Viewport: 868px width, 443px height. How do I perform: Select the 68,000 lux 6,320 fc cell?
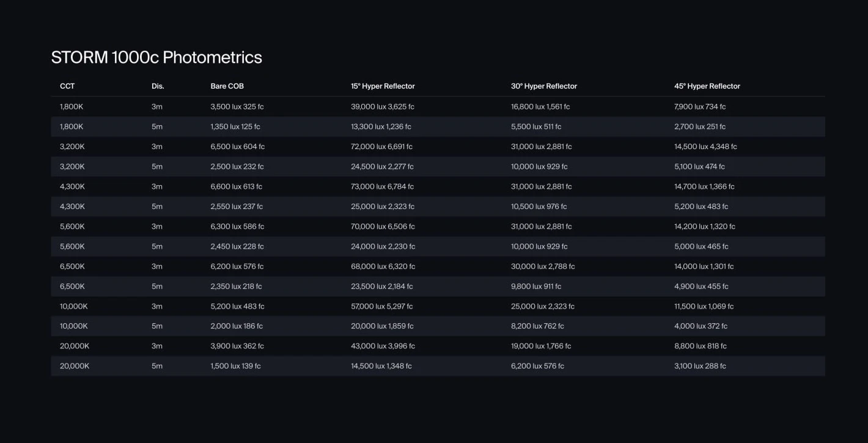[383, 266]
